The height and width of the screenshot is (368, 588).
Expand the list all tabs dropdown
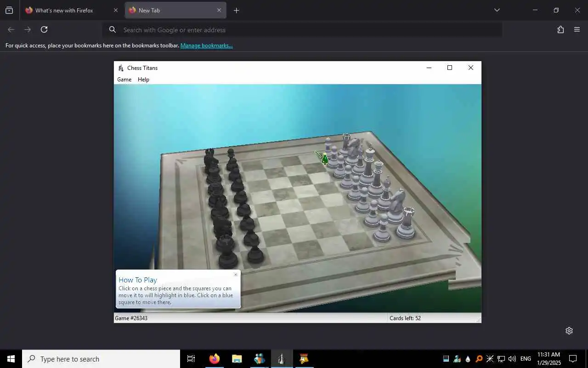click(x=497, y=10)
